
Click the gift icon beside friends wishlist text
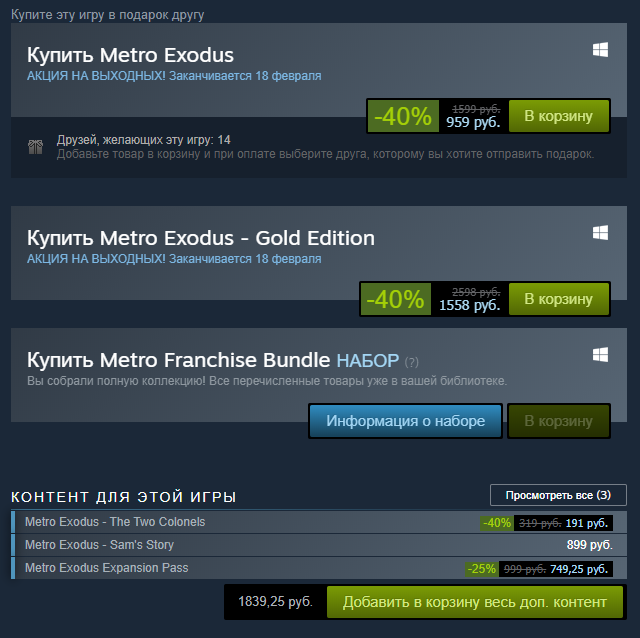[35, 147]
